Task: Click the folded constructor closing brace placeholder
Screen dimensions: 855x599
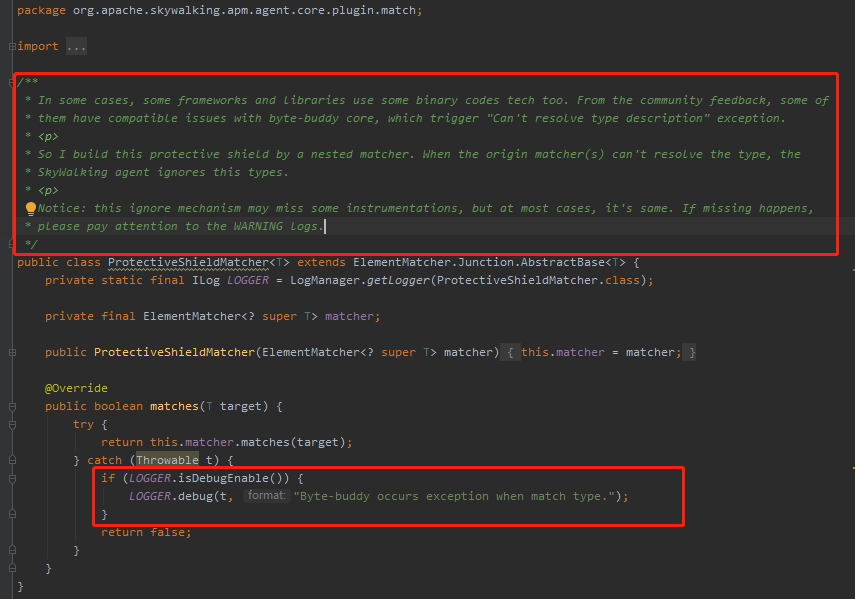Action: 691,353
